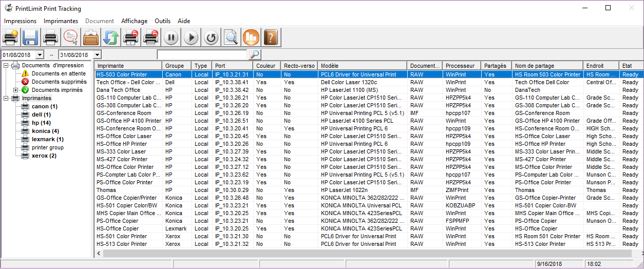The width and height of the screenshot is (644, 269).
Task: Select the HS-503 Color Printer row
Action: (x=368, y=74)
